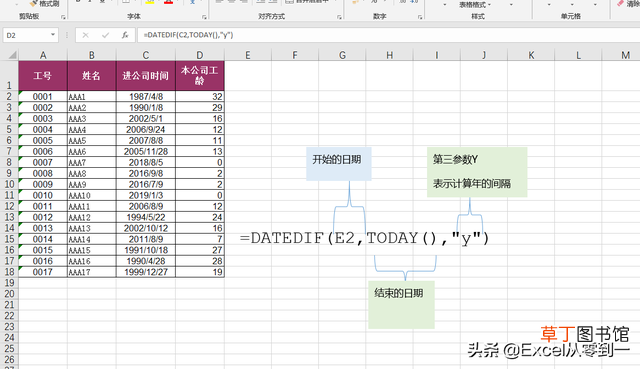Select the date cell 2006/9/24

tap(146, 129)
